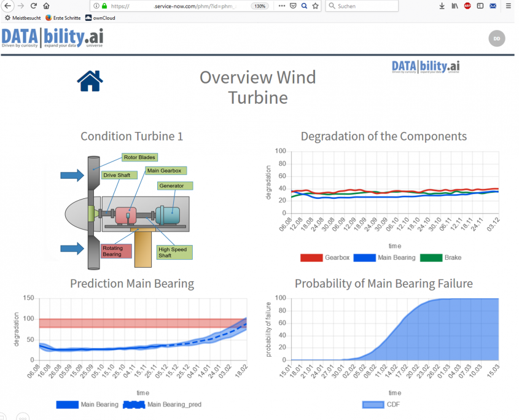Click the red Rotating Bearing label
This screenshot has width=519, height=420.
coord(117,251)
